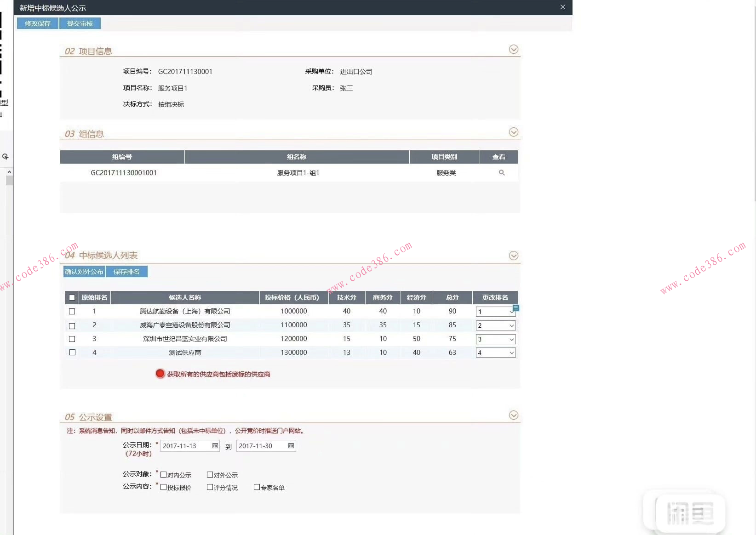
Task: Sort by the 投标价格（人民币） column header
Action: (294, 297)
